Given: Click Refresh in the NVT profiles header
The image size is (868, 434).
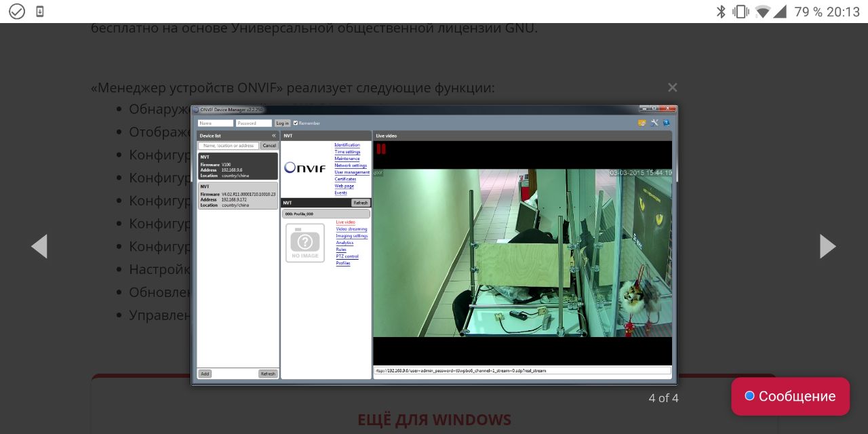Looking at the screenshot, I should click(x=360, y=203).
